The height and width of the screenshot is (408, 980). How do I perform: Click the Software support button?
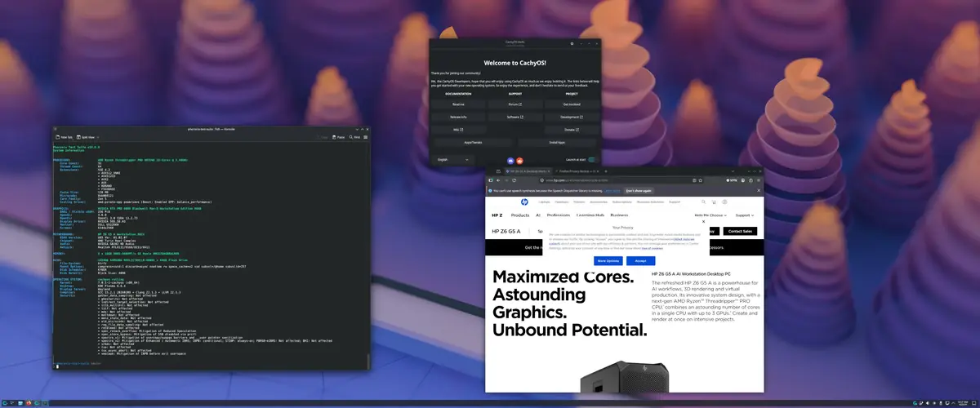click(x=514, y=117)
